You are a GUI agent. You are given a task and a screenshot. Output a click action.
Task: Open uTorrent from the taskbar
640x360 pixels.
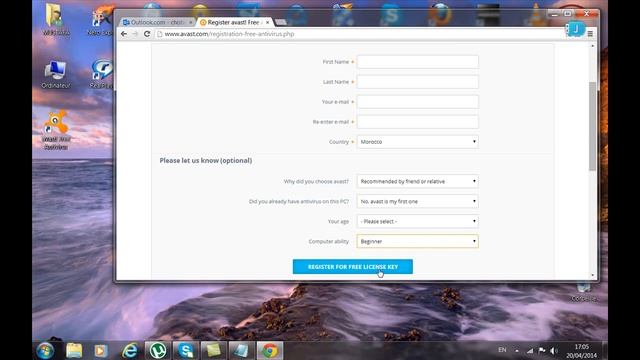158,351
